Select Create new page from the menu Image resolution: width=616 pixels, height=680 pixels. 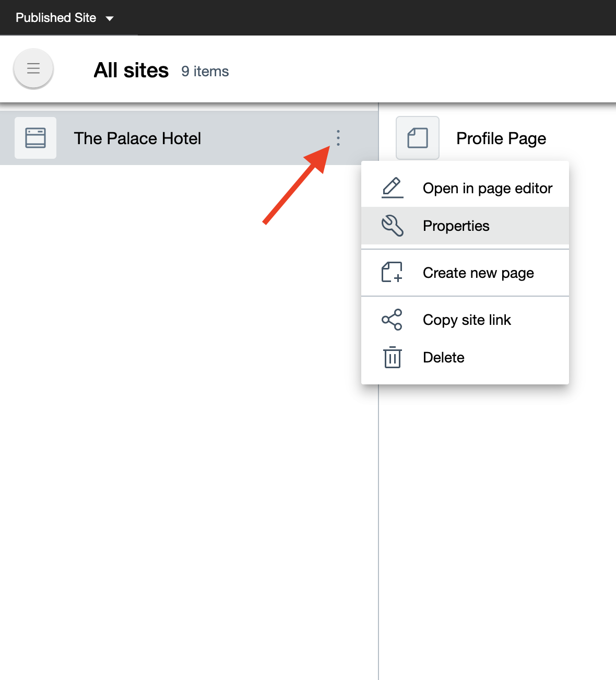click(x=478, y=273)
